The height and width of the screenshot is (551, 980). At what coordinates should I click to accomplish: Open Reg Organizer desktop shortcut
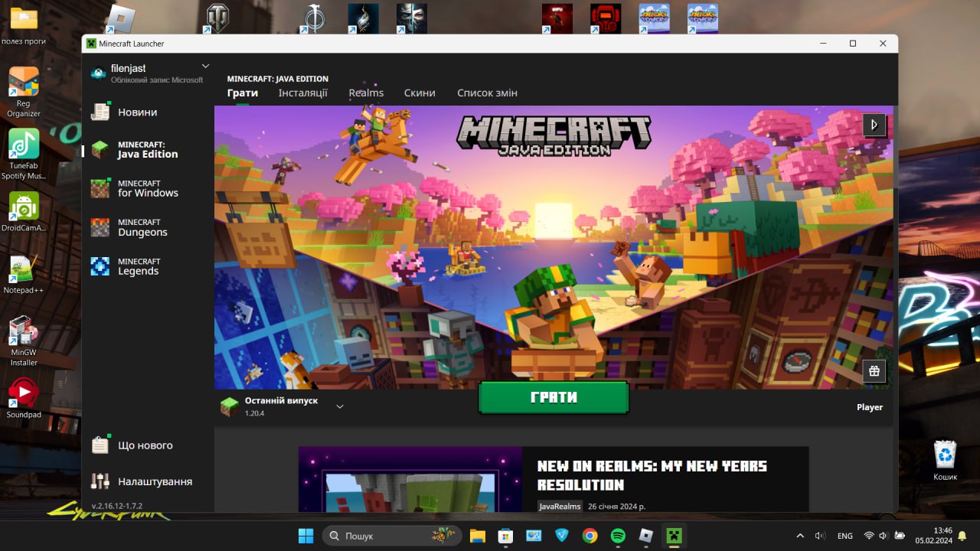24,92
